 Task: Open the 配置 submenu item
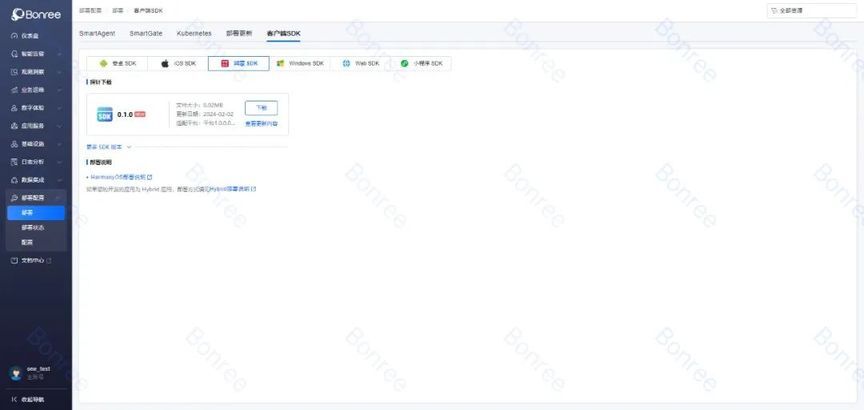(x=27, y=242)
